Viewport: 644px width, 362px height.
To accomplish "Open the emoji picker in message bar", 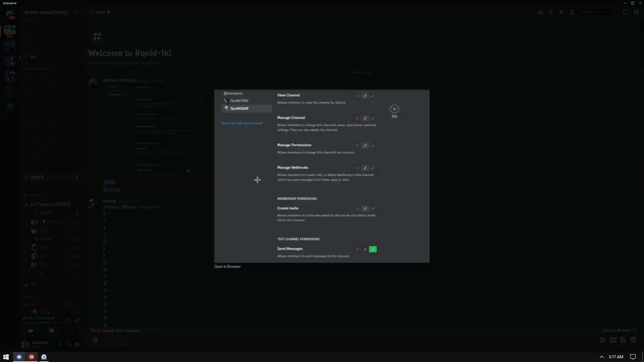I will (x=633, y=340).
